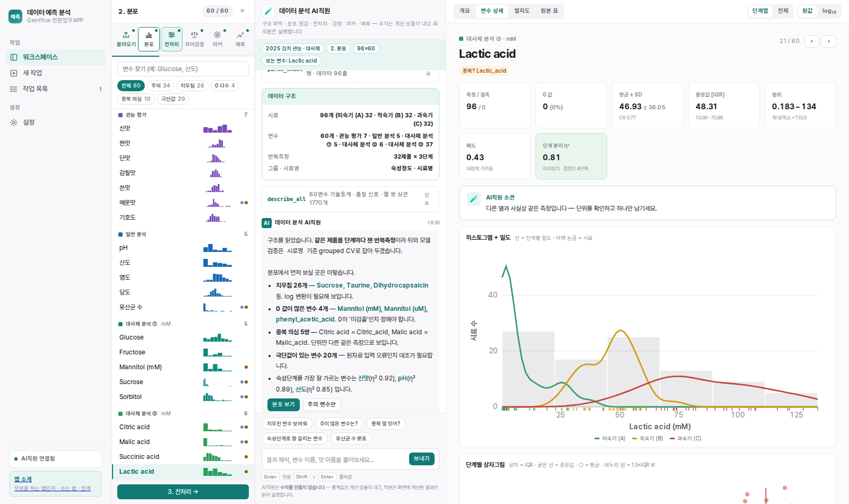Collapse the 관능 평가 variable group
Viewport: 849px width, 504px height.
pos(183,115)
